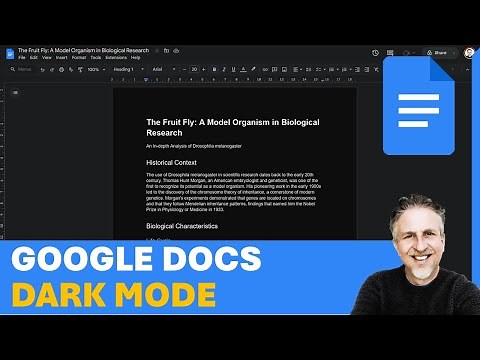This screenshot has width=480, height=360.
Task: Open the comment history panel
Action: [390, 53]
